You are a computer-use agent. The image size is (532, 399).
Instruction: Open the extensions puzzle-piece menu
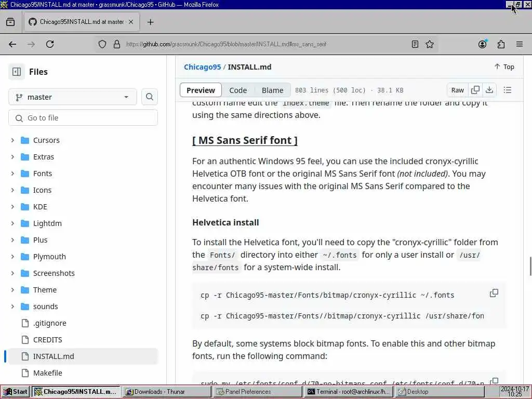tap(501, 44)
